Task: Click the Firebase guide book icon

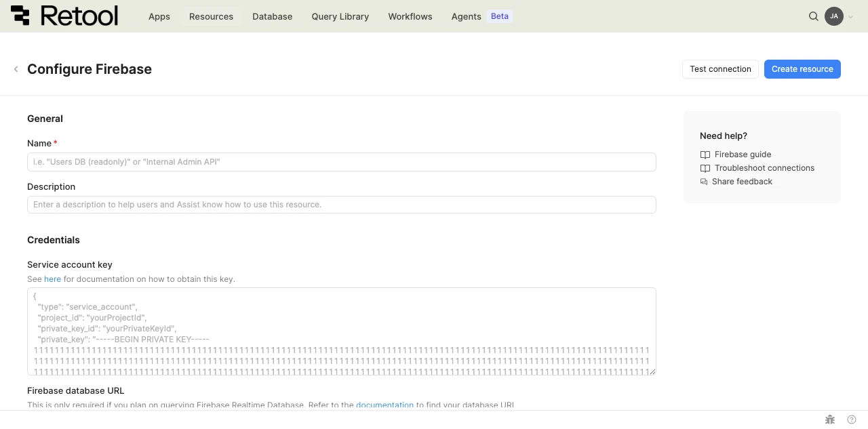Action: [705, 155]
